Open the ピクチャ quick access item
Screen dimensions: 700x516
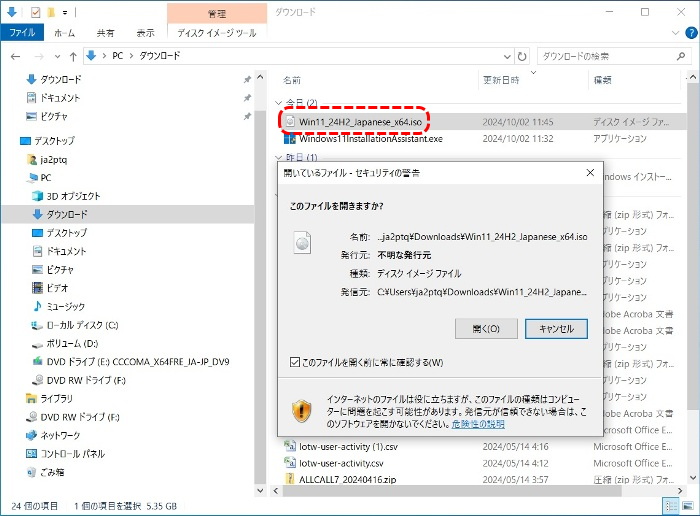coord(31,117)
